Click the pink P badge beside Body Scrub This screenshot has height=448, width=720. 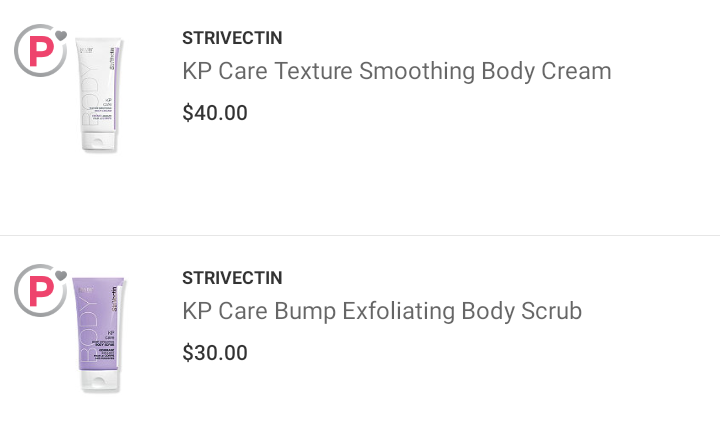pyautogui.click(x=38, y=290)
